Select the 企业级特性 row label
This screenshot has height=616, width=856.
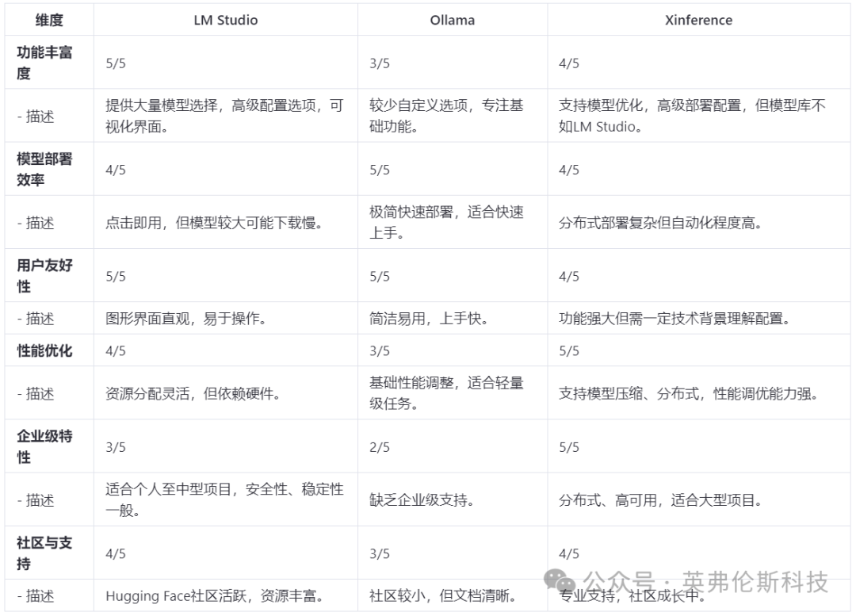click(x=44, y=446)
